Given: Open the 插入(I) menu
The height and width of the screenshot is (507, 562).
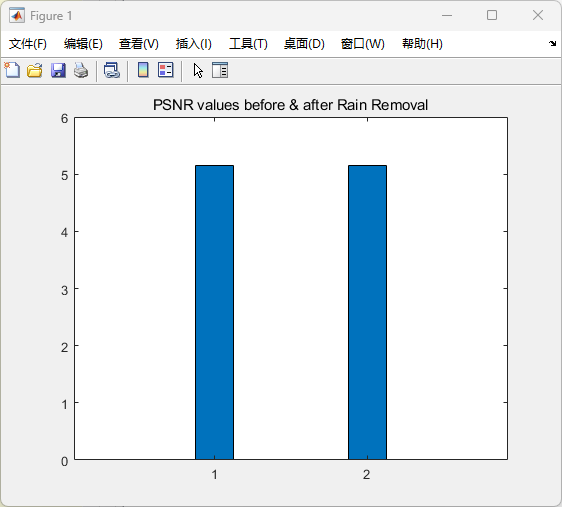Looking at the screenshot, I should pyautogui.click(x=194, y=44).
